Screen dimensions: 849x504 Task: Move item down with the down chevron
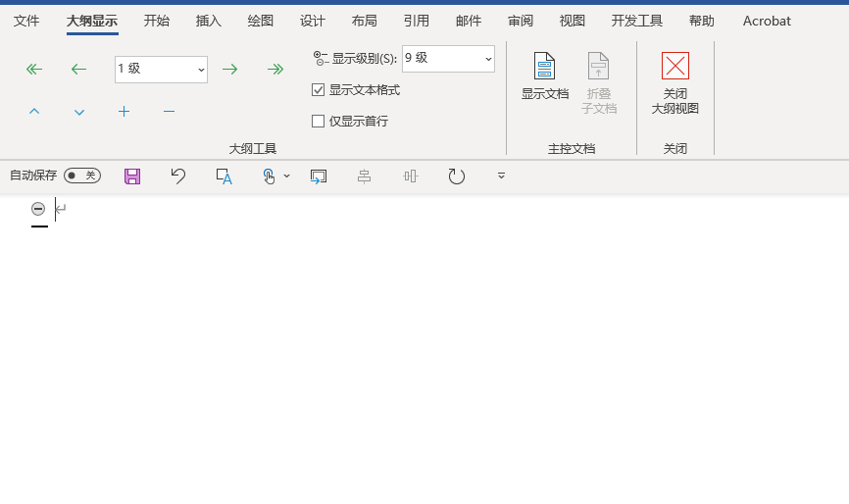(x=79, y=112)
